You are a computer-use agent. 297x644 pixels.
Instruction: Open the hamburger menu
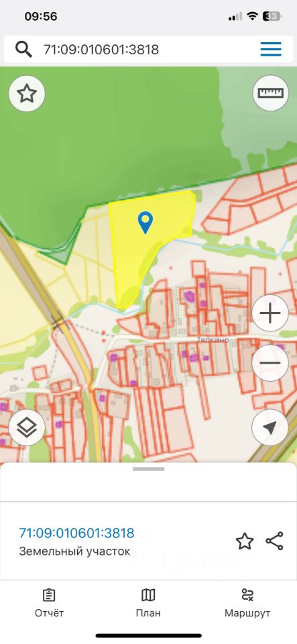click(x=271, y=49)
